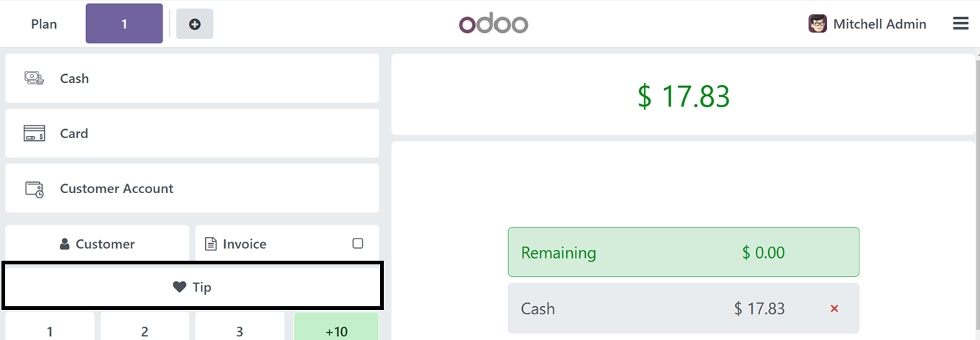Choose Card payment method
This screenshot has width=980, height=340.
tap(193, 134)
